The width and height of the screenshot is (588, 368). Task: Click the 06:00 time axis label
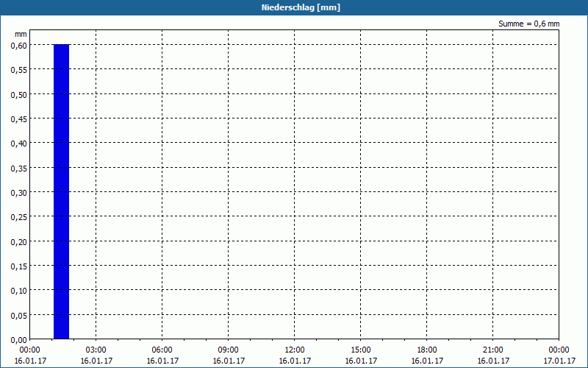pos(162,350)
